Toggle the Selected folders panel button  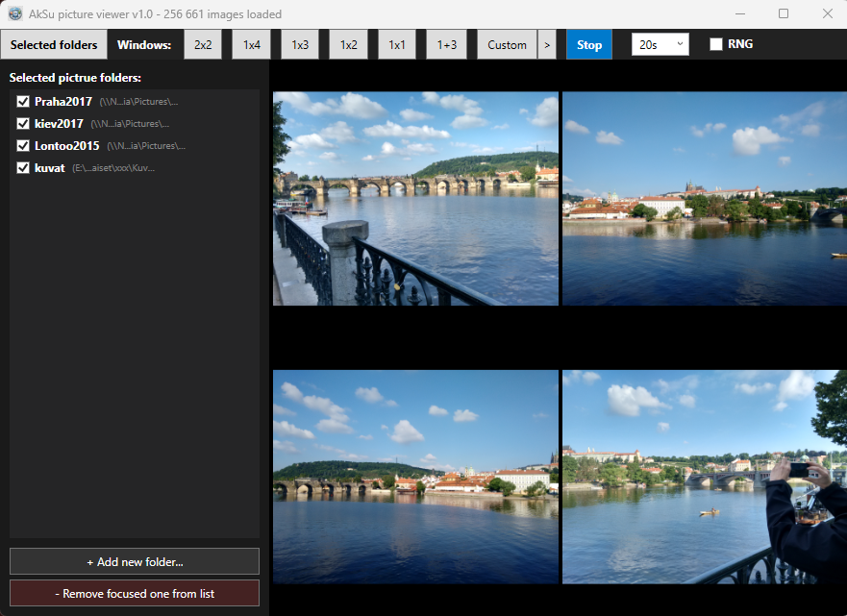point(54,45)
